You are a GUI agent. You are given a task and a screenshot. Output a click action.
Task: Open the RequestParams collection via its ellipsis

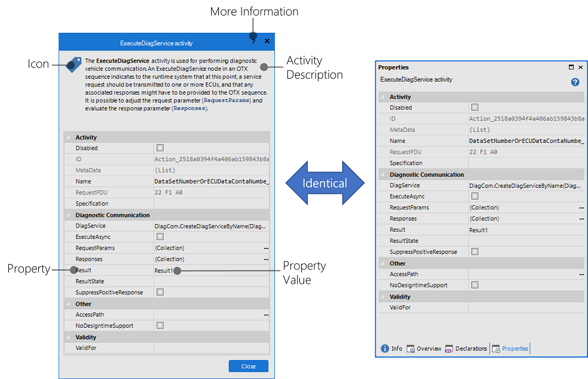click(x=267, y=248)
